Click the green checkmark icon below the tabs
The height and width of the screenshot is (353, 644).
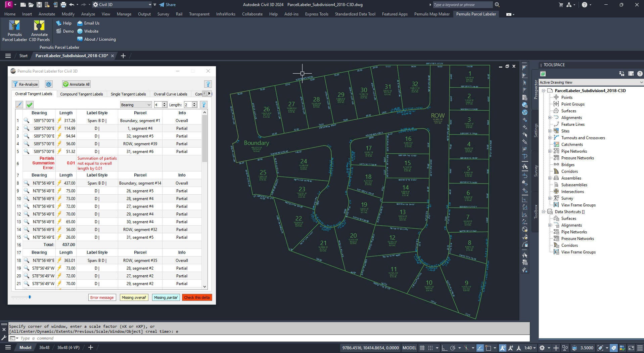click(x=30, y=105)
